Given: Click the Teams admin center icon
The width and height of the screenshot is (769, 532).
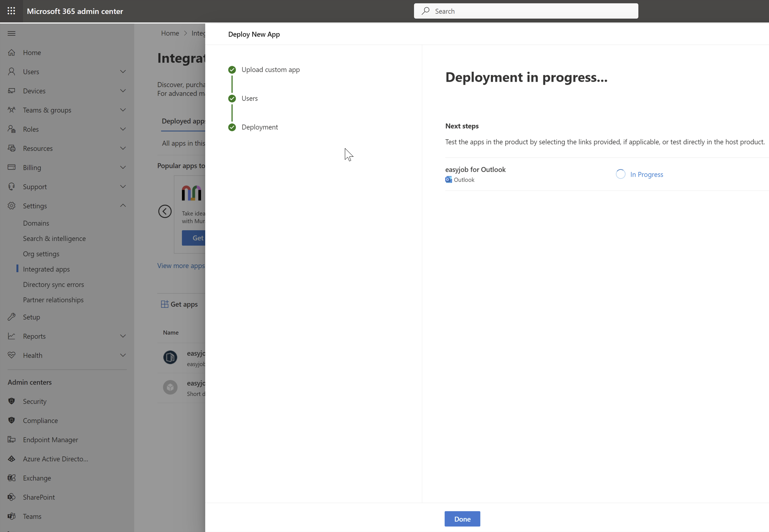Looking at the screenshot, I should [x=12, y=516].
